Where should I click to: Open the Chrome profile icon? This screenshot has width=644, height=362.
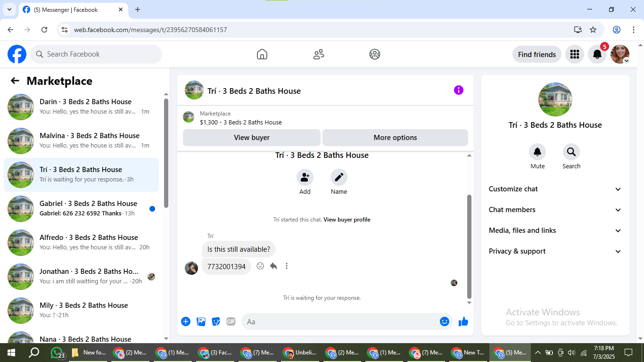point(617,30)
